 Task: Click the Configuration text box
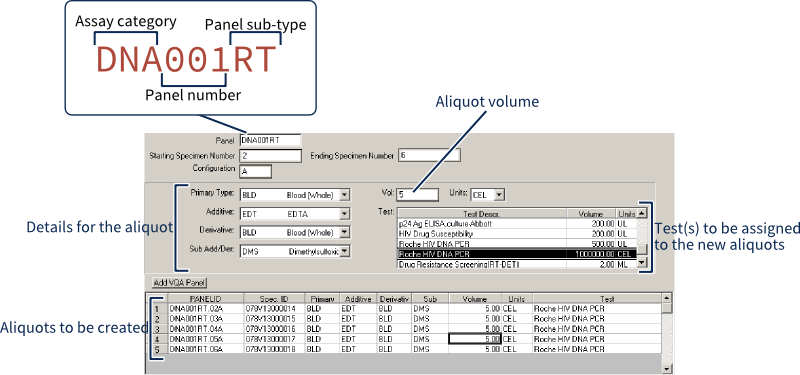pyautogui.click(x=255, y=171)
